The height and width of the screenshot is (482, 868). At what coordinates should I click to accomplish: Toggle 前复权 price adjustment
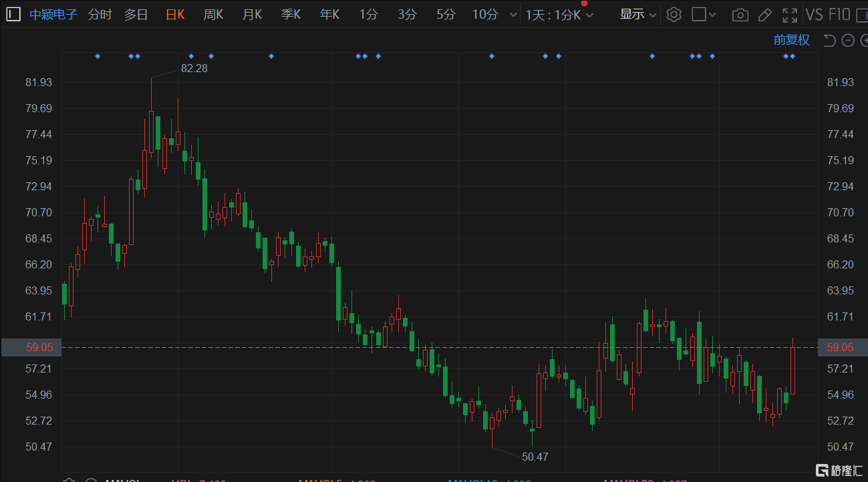tap(791, 40)
